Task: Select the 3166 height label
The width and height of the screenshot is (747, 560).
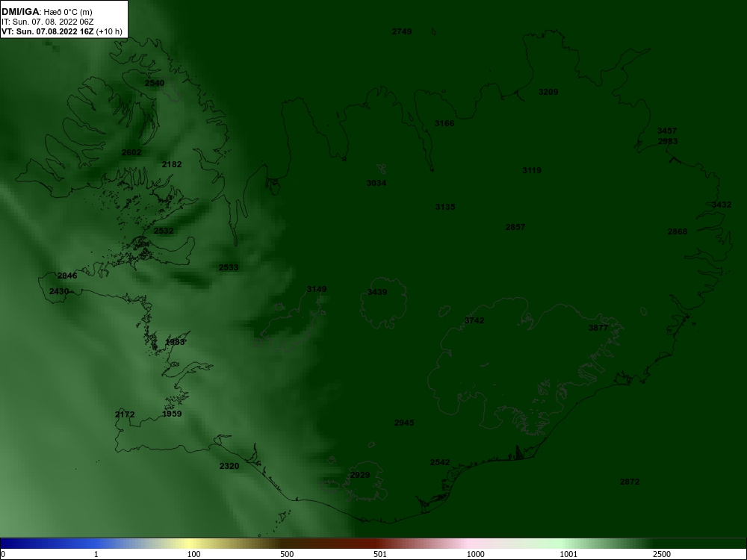Action: pos(444,123)
